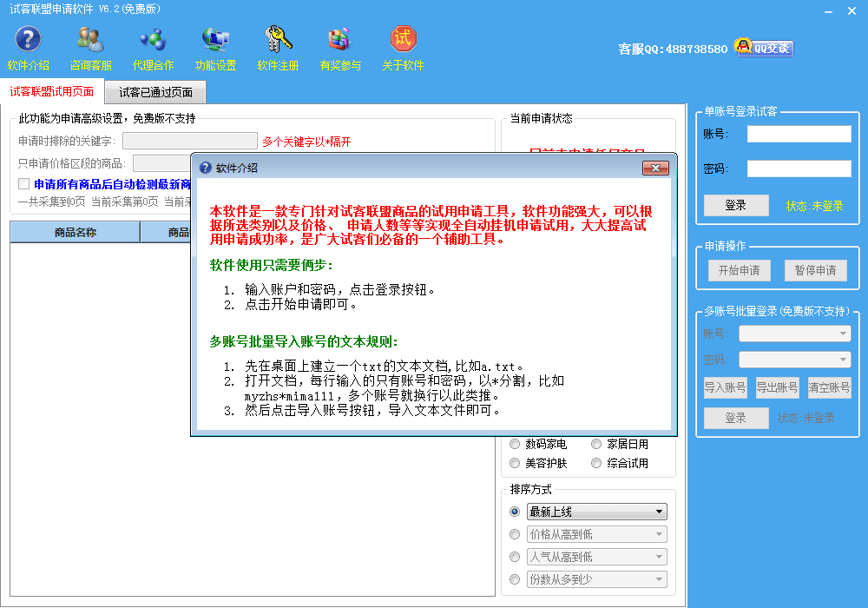The height and width of the screenshot is (608, 868).
Task: Switch to the 试客已通过页面 tab
Action: point(155,92)
